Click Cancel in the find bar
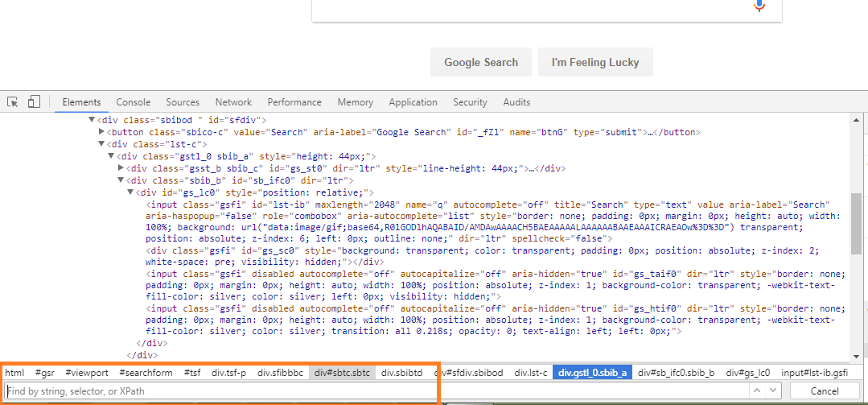This screenshot has width=868, height=405. pos(825,391)
